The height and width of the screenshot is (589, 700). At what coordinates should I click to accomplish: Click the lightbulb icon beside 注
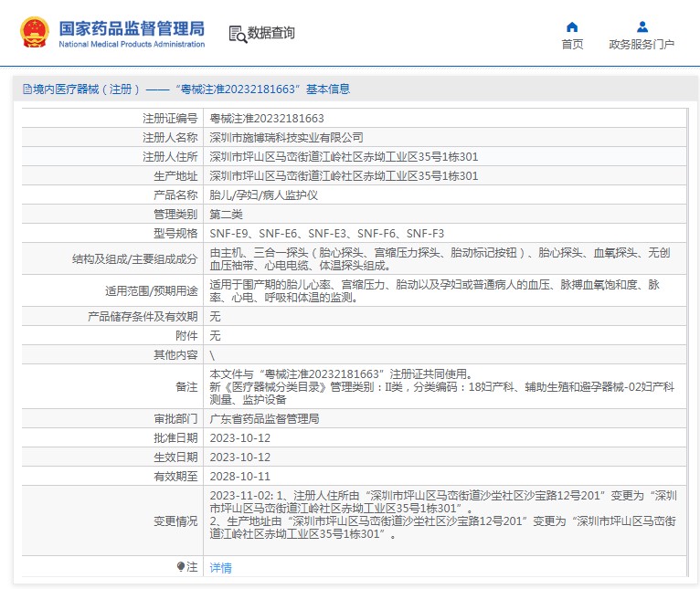[181, 567]
